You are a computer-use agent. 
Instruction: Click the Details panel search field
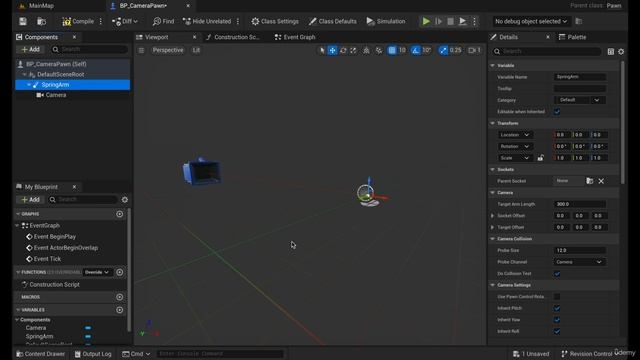point(547,51)
